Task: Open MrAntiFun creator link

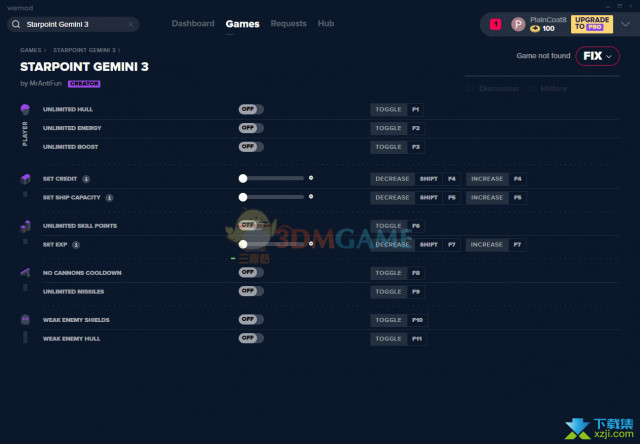Action: click(x=45, y=83)
